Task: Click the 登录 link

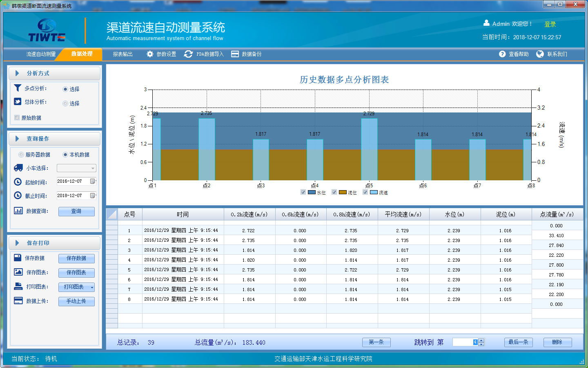Action: (x=550, y=25)
